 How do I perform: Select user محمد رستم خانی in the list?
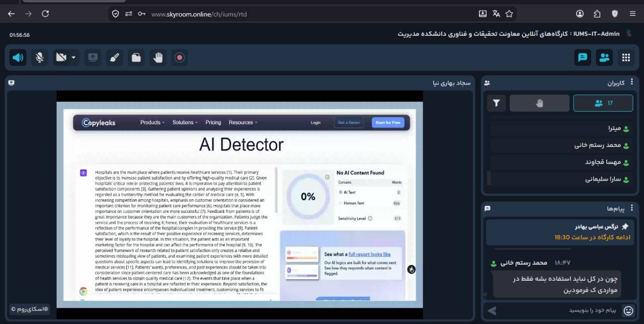click(560, 145)
